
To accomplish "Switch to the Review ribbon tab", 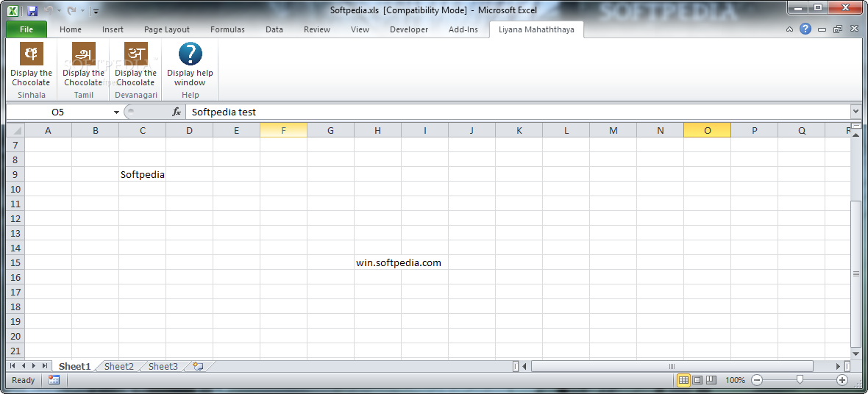I will coord(317,30).
